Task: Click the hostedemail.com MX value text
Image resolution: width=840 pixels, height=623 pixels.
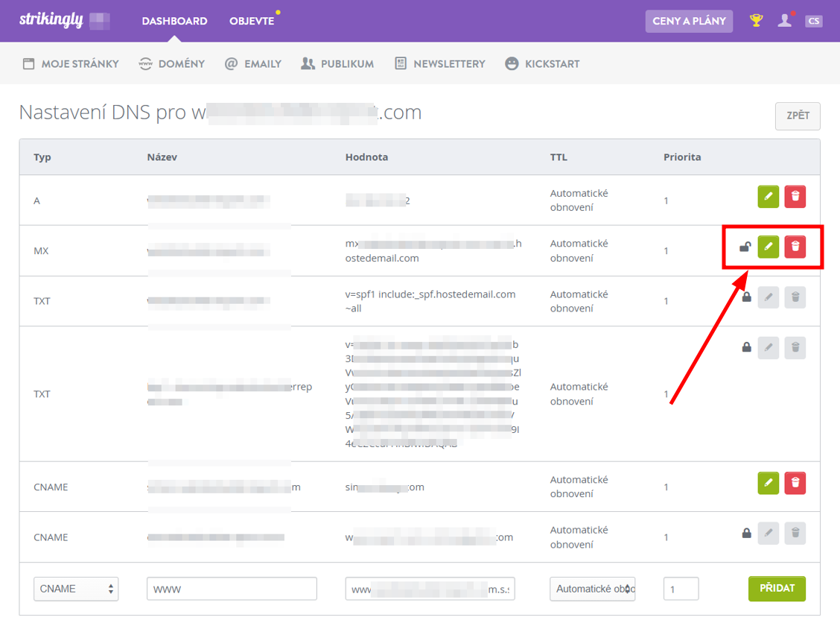Action: [433, 251]
